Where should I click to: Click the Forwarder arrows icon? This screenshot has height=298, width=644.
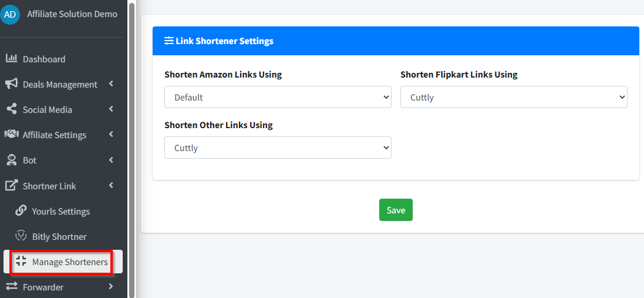(12, 286)
